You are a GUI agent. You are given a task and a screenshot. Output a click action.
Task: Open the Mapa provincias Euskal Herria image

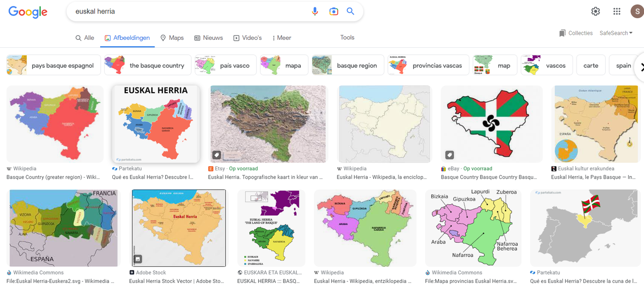coord(473,228)
